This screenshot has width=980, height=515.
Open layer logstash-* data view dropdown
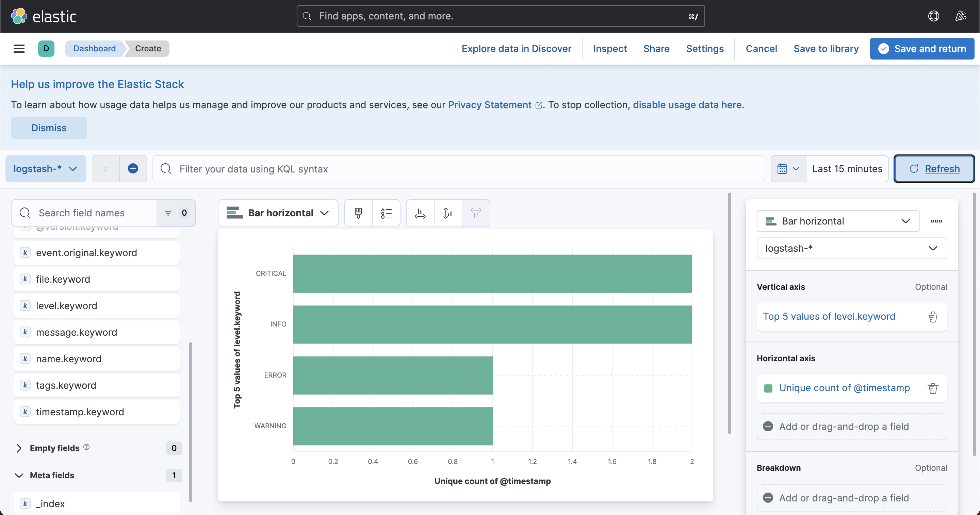[851, 248]
